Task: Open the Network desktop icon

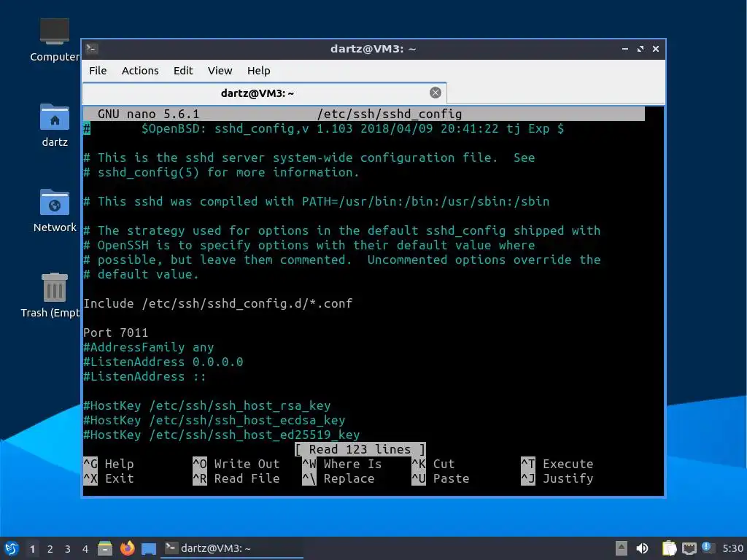Action: [x=54, y=211]
